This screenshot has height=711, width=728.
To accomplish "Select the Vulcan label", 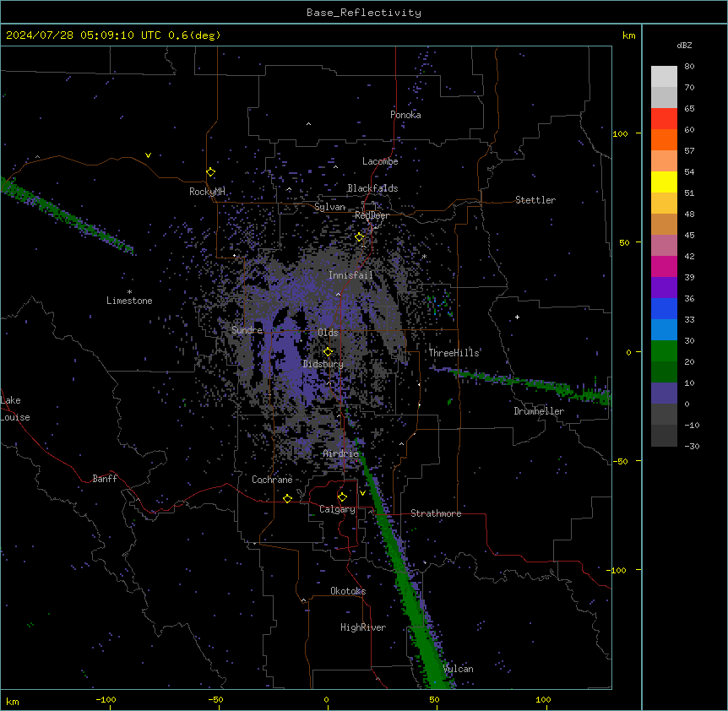I will (x=459, y=669).
